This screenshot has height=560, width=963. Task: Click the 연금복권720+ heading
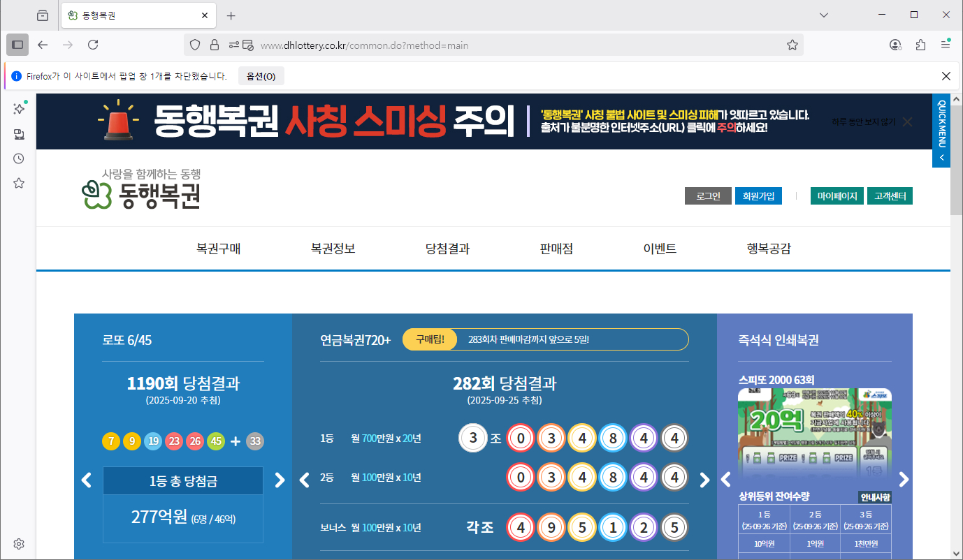point(356,340)
